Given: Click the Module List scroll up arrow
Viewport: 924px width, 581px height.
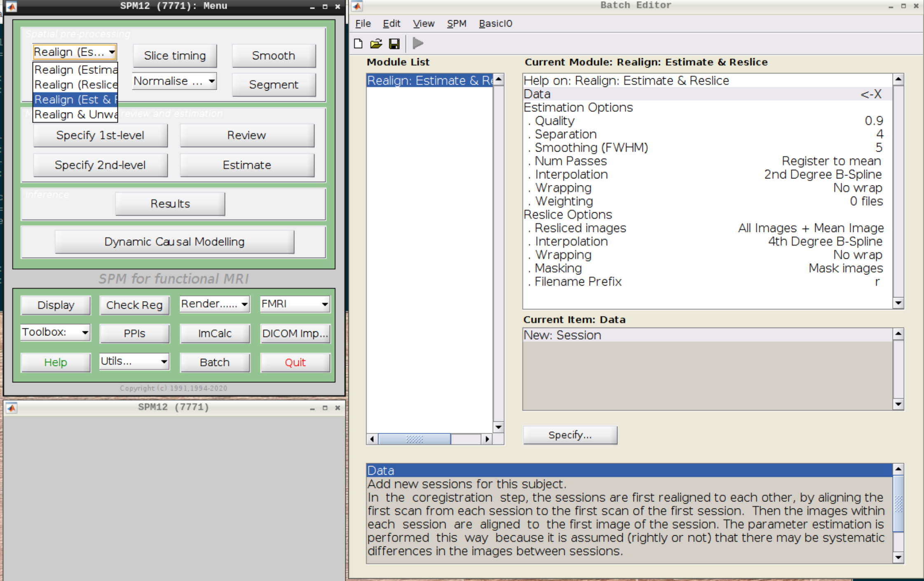Looking at the screenshot, I should point(498,79).
